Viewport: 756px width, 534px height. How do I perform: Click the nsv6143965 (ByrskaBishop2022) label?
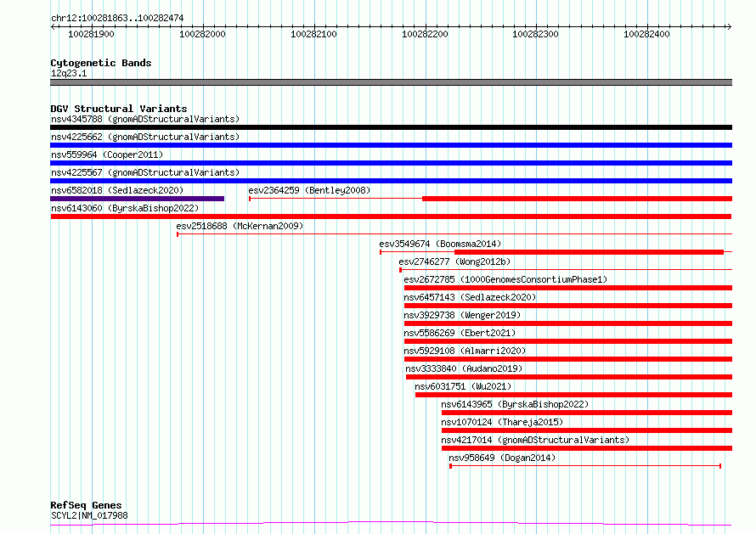[x=515, y=404]
